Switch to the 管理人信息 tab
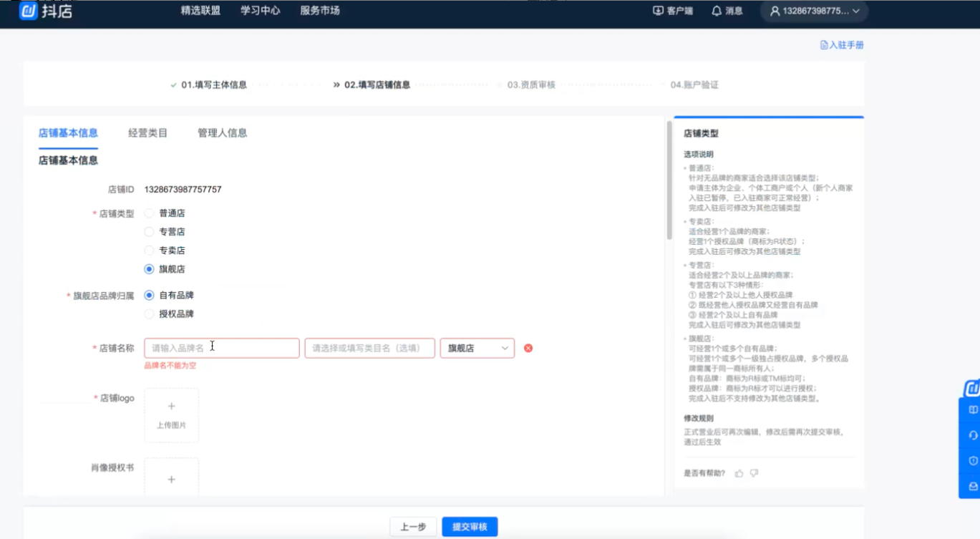 pyautogui.click(x=222, y=133)
